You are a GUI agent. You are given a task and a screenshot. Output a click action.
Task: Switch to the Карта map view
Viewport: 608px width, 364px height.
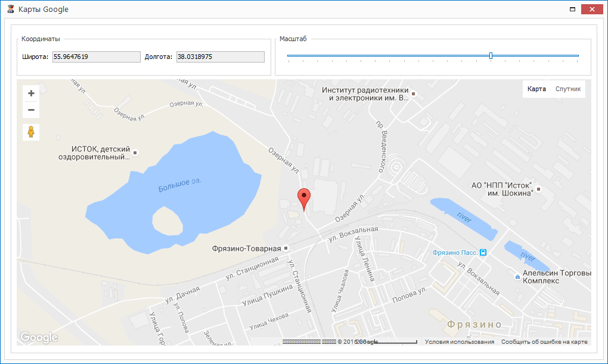536,89
